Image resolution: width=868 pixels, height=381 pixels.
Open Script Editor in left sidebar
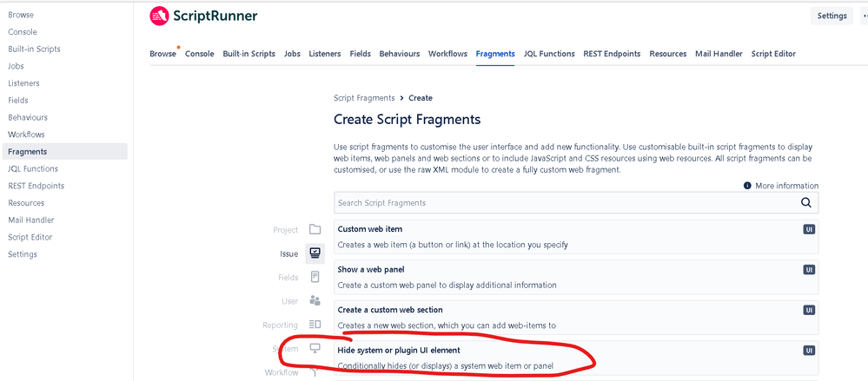pyautogui.click(x=30, y=238)
